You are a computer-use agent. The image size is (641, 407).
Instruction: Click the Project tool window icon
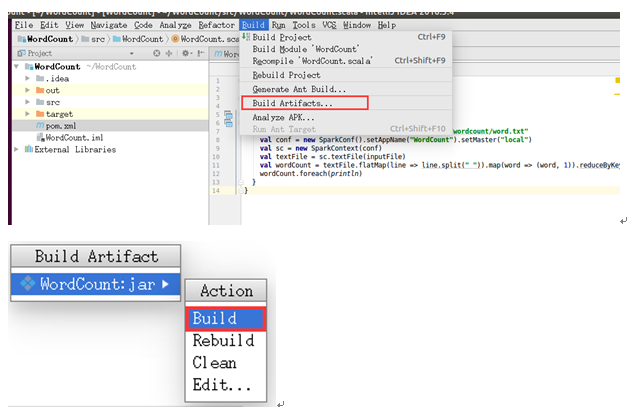(x=21, y=54)
